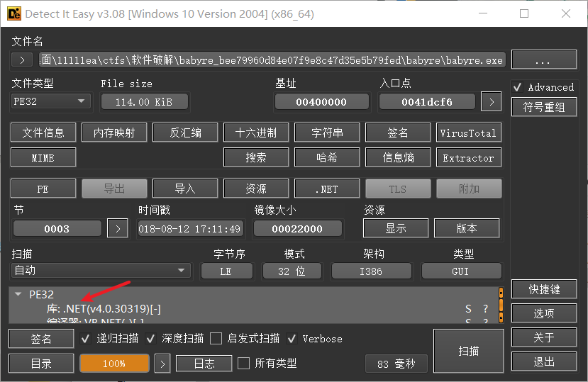Click the Detect It Easy app icon
This screenshot has width=588, height=382.
pos(14,14)
